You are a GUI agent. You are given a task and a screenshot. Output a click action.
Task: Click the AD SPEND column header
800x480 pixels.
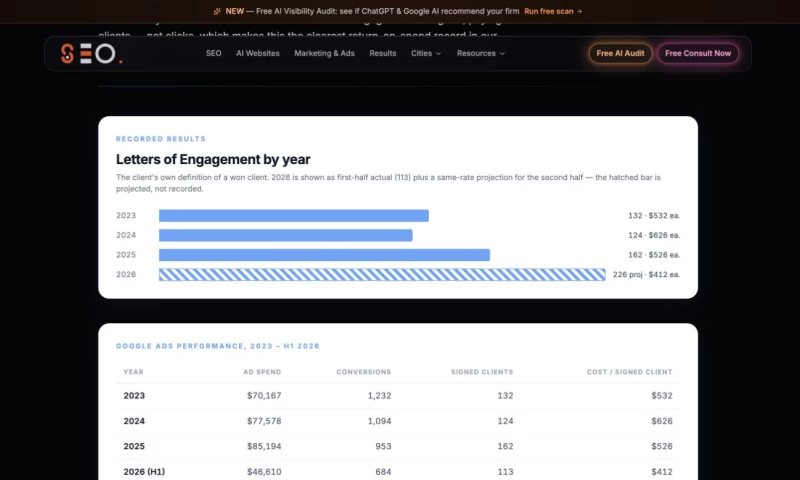point(262,372)
